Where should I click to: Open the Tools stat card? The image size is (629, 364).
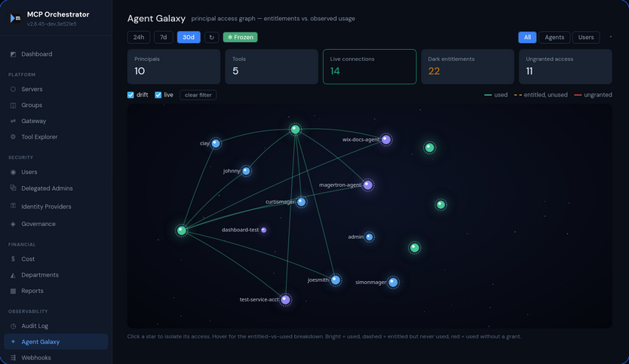[x=272, y=66]
